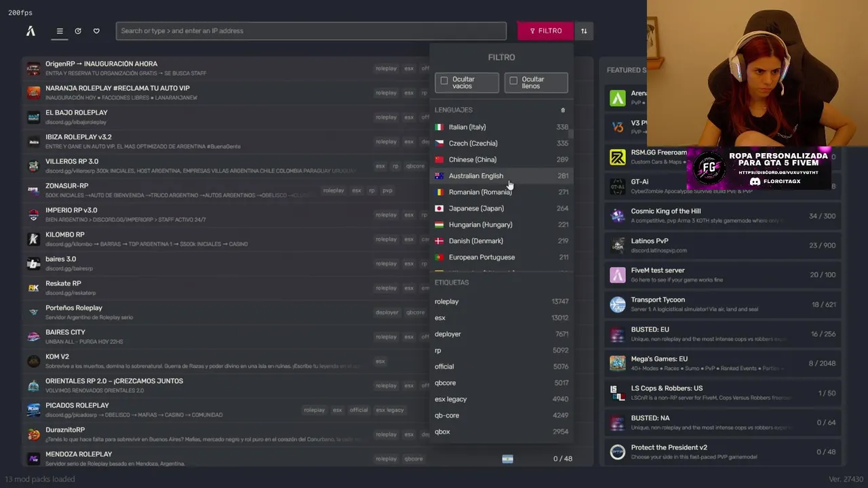This screenshot has width=868, height=488.
Task: Click the KILOMBO RP server icon
Action: (x=33, y=239)
